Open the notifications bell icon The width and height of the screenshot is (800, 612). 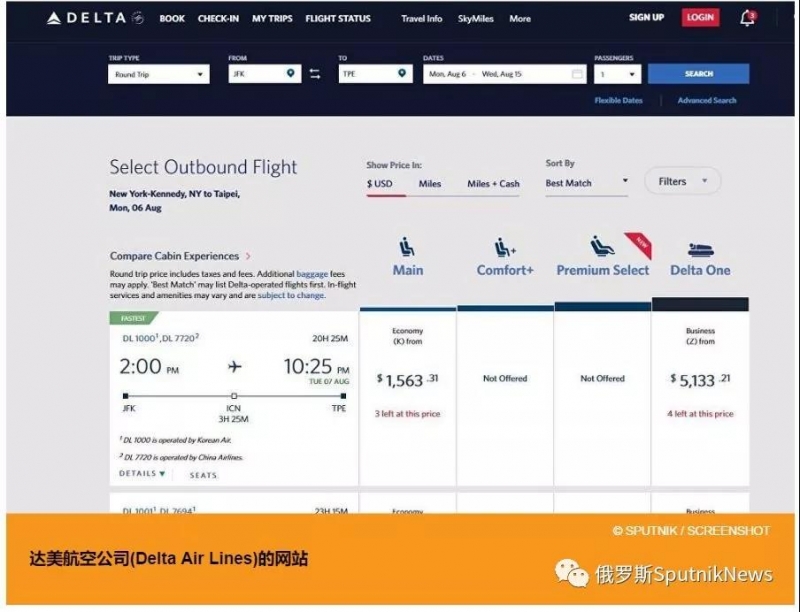pos(747,18)
